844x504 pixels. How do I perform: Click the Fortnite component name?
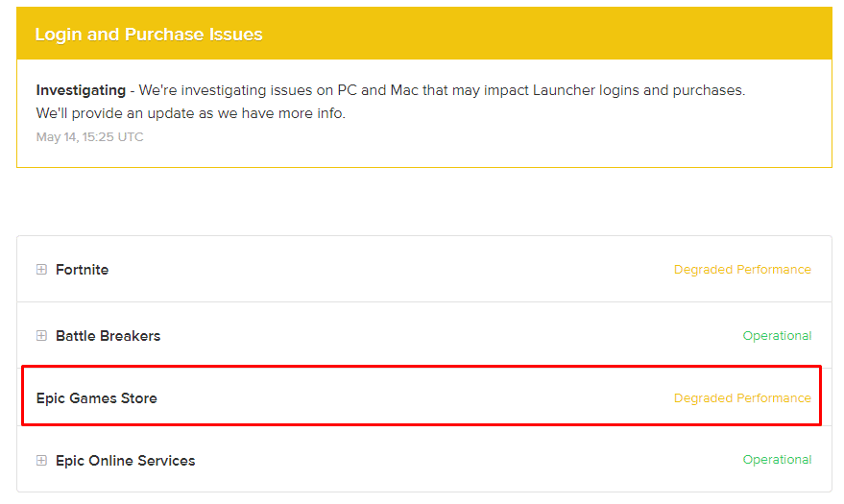82,270
